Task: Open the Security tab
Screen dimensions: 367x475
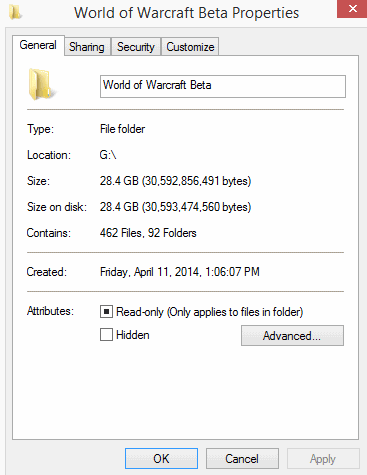Action: tap(136, 47)
